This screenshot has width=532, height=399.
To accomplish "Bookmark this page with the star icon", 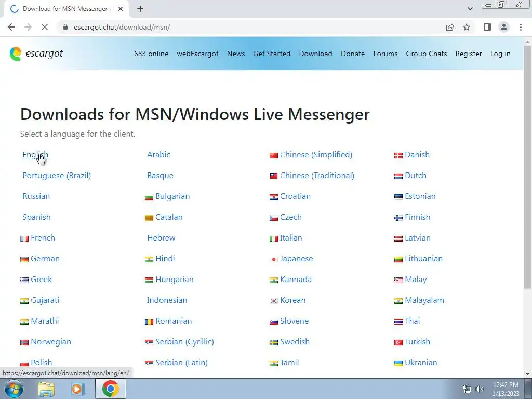I will (467, 27).
